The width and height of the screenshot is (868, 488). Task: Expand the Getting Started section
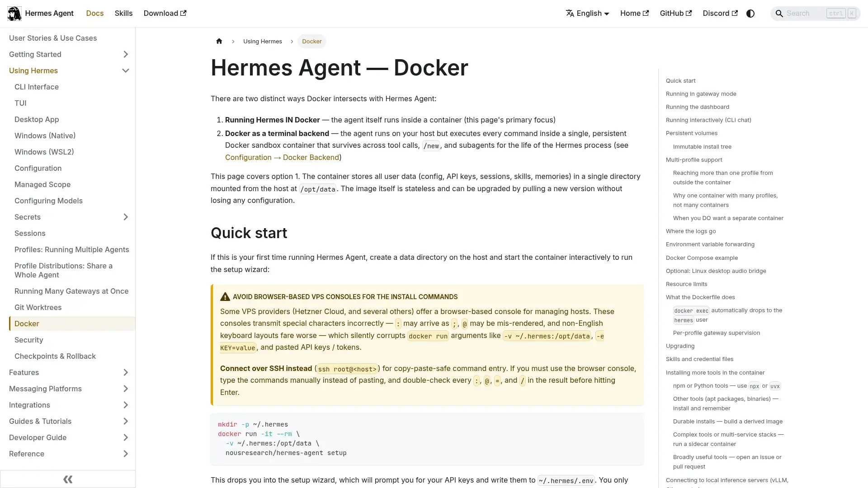(x=125, y=54)
